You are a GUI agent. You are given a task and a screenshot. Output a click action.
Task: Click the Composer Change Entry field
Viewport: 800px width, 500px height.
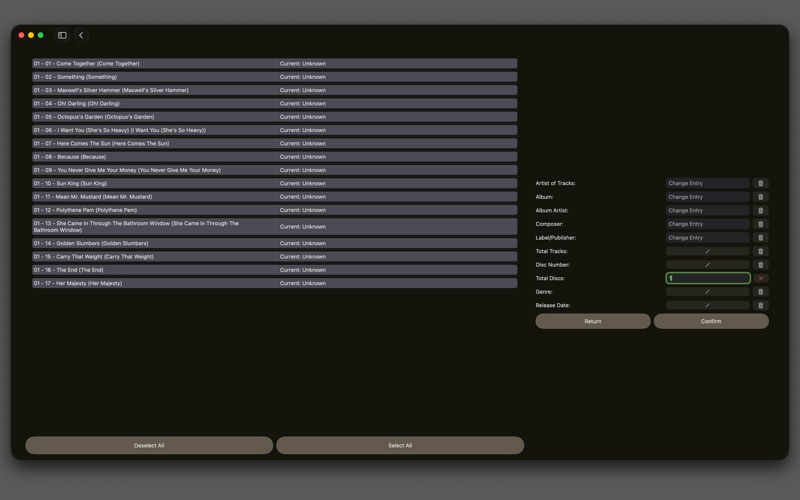coord(708,224)
